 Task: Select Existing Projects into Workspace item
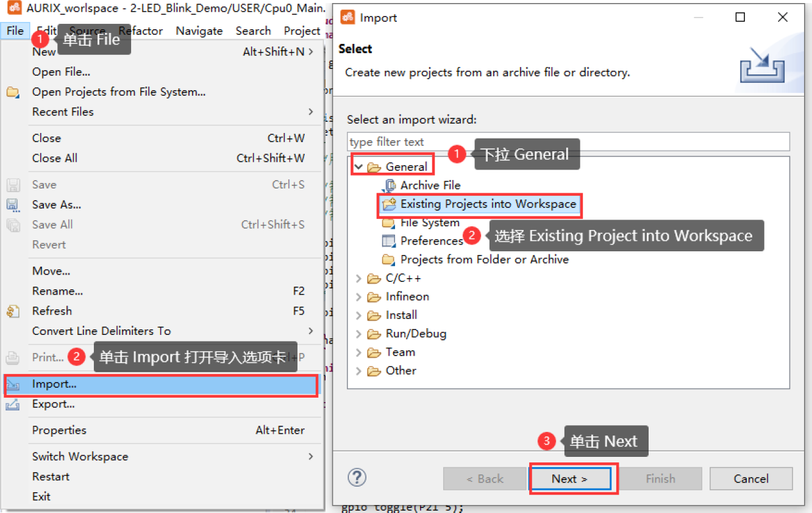pyautogui.click(x=488, y=204)
